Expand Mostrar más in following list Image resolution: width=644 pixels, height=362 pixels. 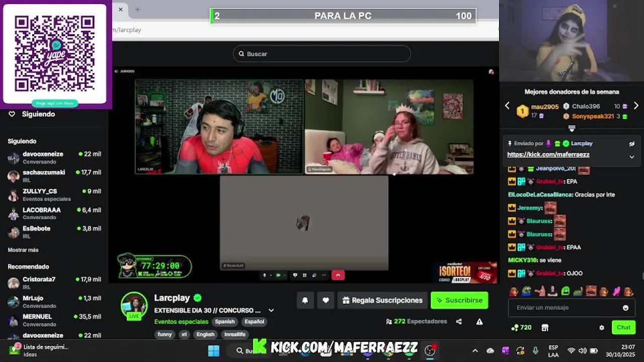pos(23,250)
